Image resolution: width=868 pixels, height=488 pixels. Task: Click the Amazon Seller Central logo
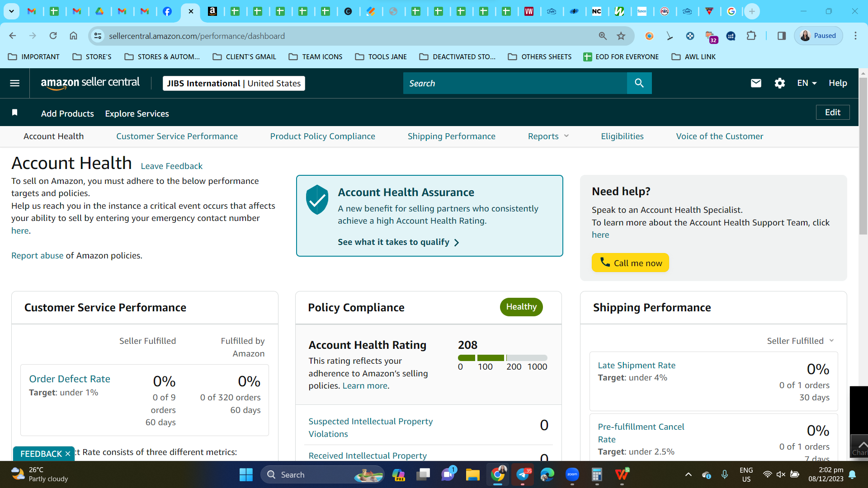90,83
